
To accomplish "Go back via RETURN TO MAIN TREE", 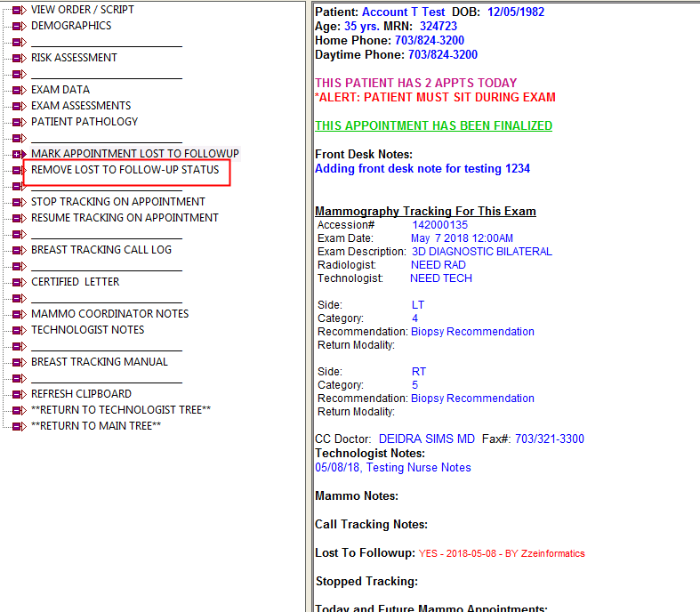I will [95, 426].
